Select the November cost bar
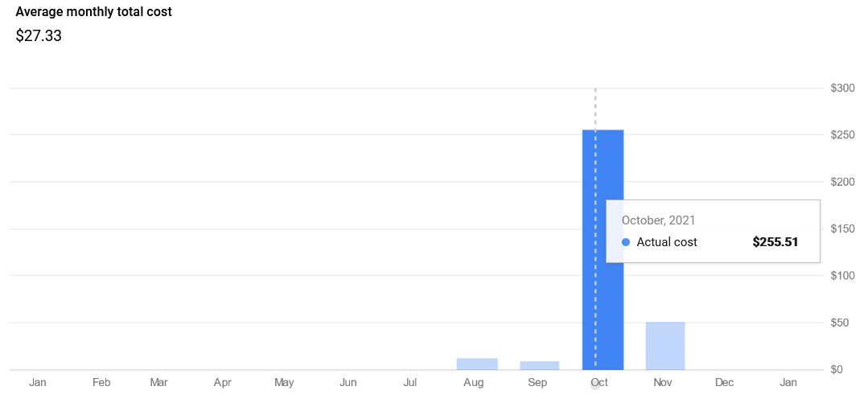This screenshot has height=399, width=868. [664, 346]
